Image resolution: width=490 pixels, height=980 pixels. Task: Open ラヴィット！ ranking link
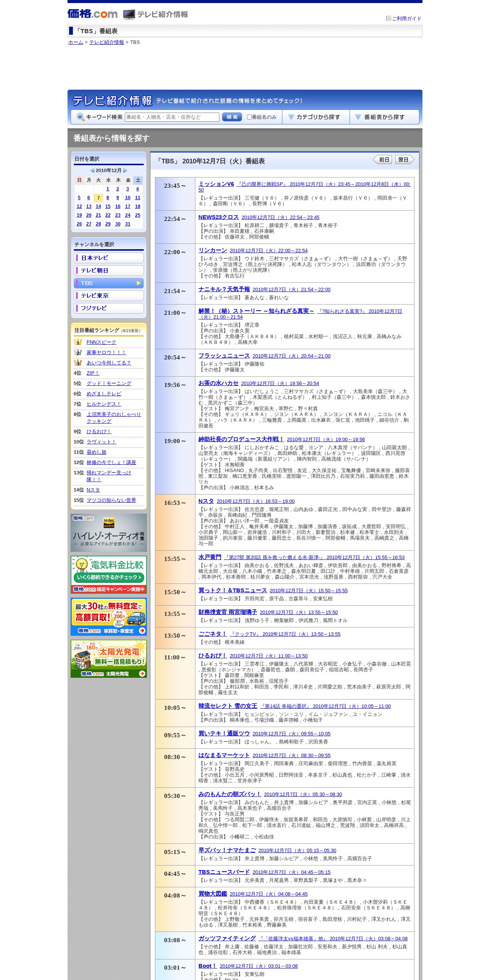pyautogui.click(x=101, y=442)
